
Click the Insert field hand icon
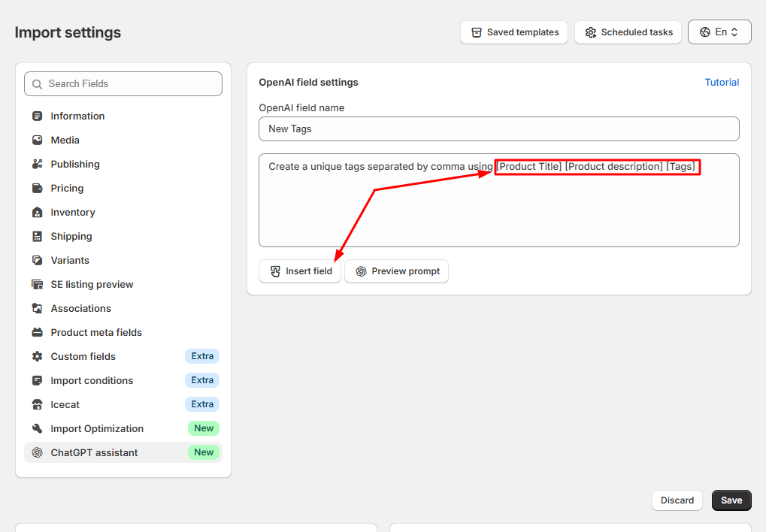[276, 271]
